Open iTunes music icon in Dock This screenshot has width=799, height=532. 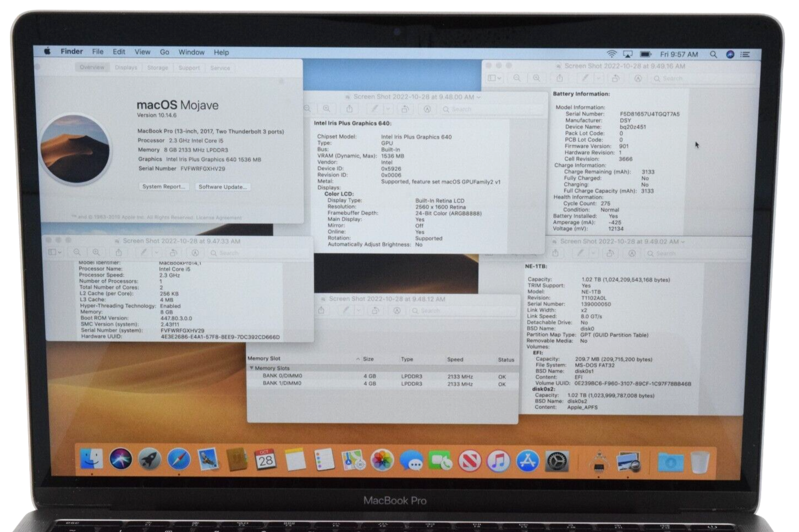(499, 461)
